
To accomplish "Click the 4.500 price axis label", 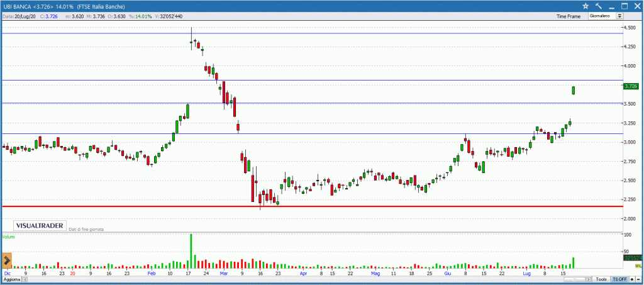I will (630, 28).
